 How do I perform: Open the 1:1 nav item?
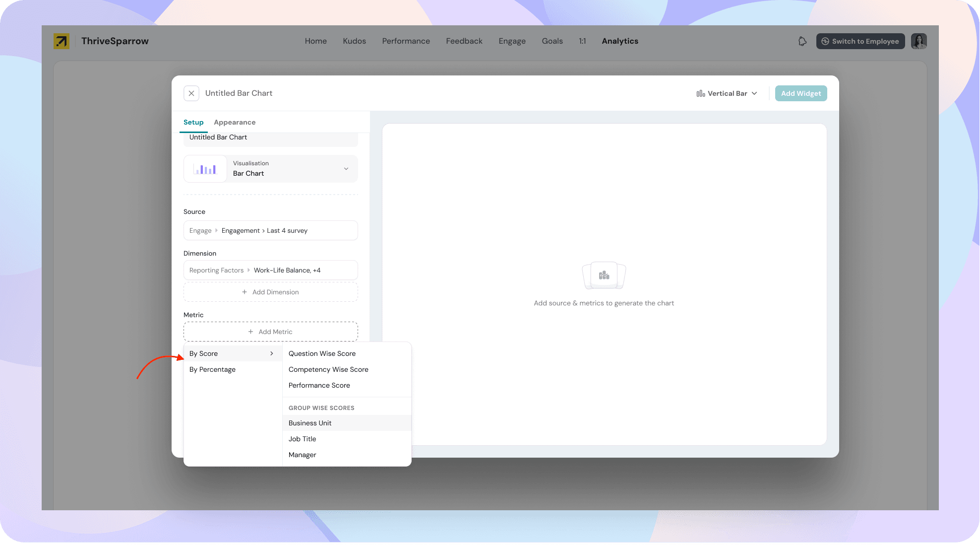(x=583, y=41)
